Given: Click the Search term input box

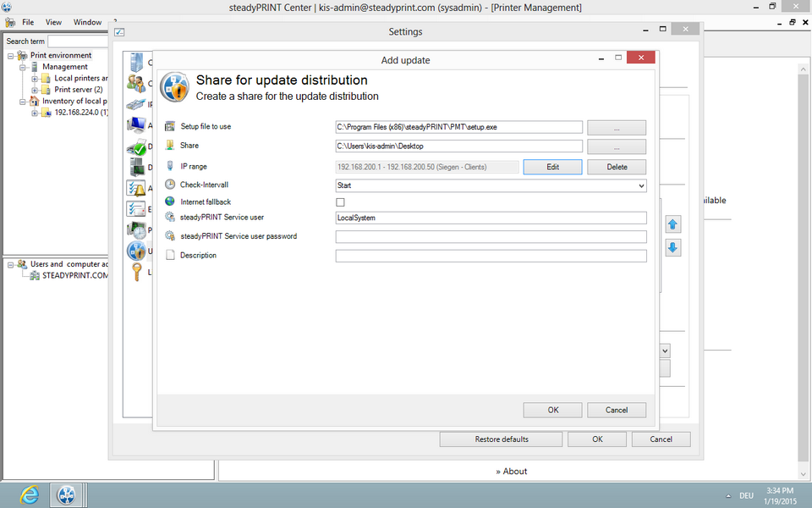Looking at the screenshot, I should click(78, 41).
